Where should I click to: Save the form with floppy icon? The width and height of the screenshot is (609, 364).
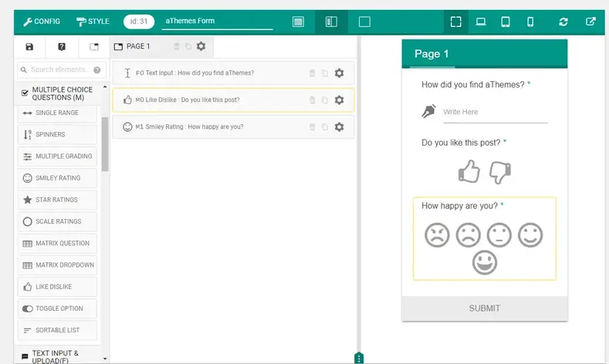[x=29, y=47]
